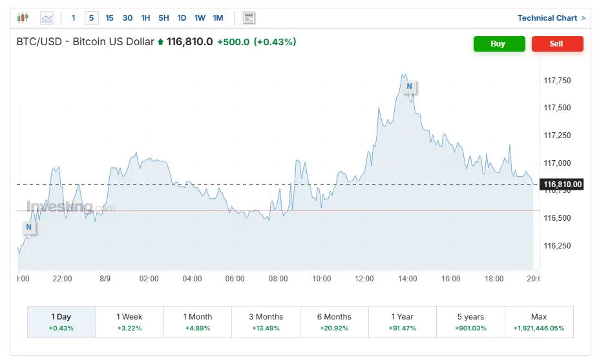Open the Technical Chart link

[x=551, y=18]
